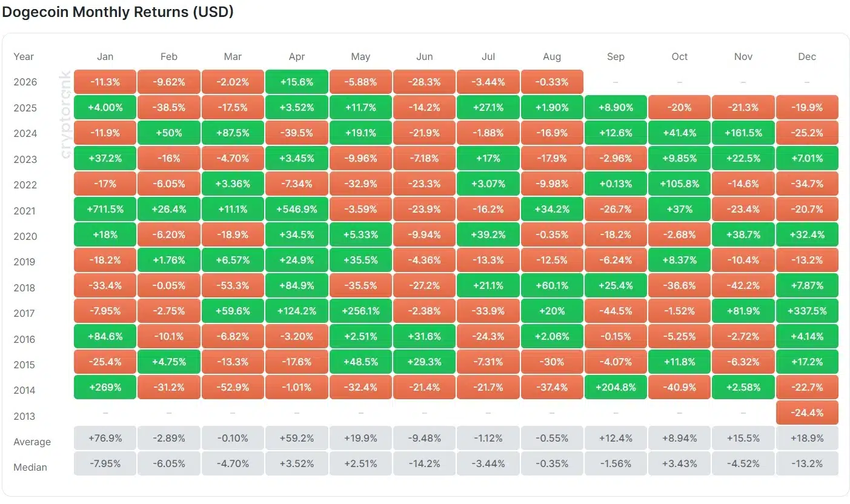Click the January 2021 +711.5% cell

click(x=105, y=209)
